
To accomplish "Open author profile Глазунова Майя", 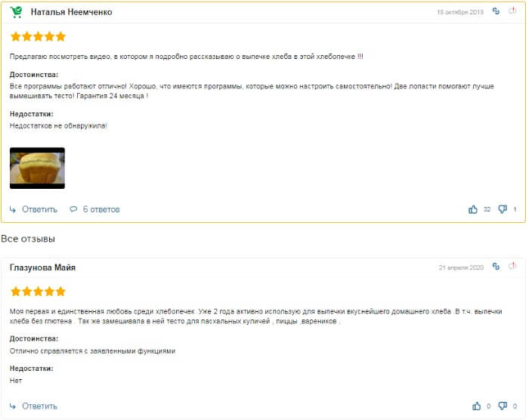I will (x=42, y=267).
